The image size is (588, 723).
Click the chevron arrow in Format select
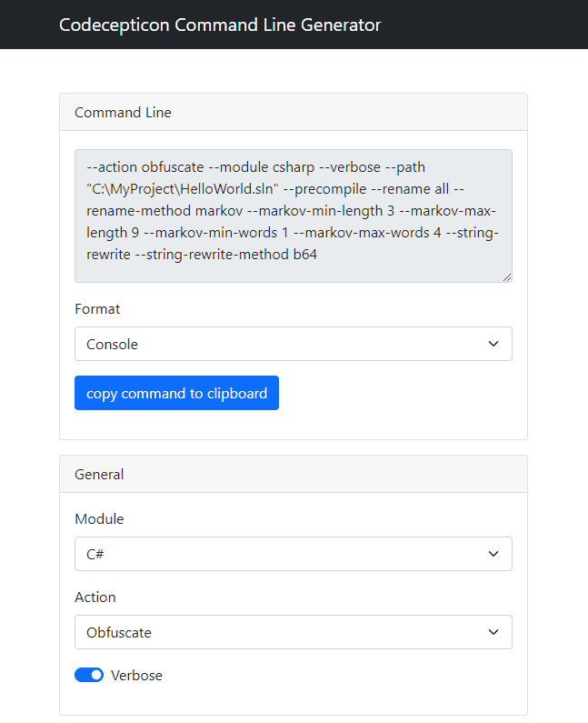(493, 344)
